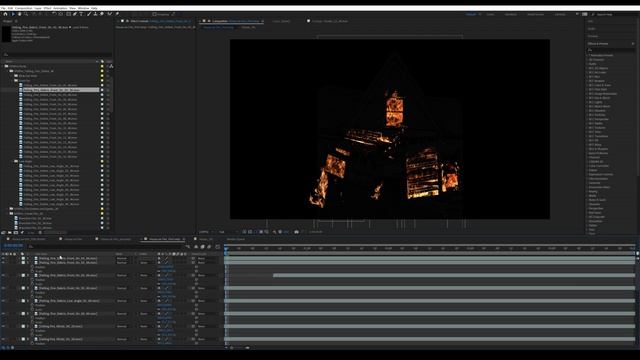The image size is (640, 360).
Task: Open project flowchart icon beside Name column
Action: pyautogui.click(x=111, y=66)
